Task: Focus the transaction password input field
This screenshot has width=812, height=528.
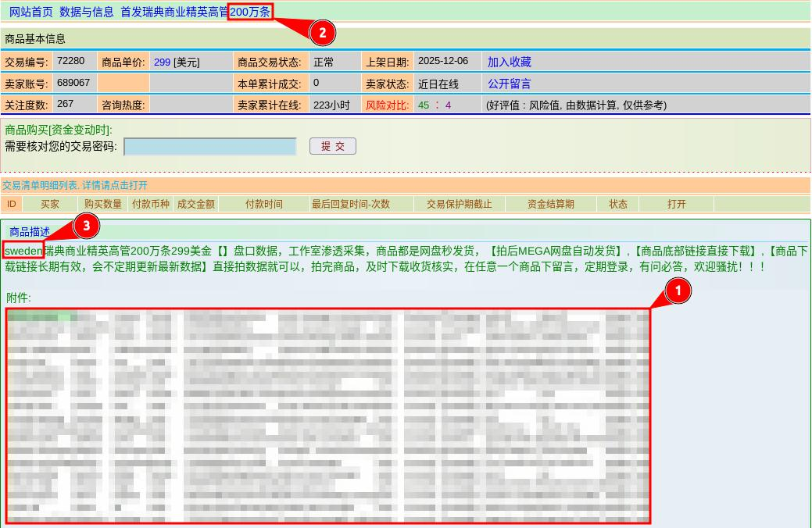Action: tap(210, 147)
